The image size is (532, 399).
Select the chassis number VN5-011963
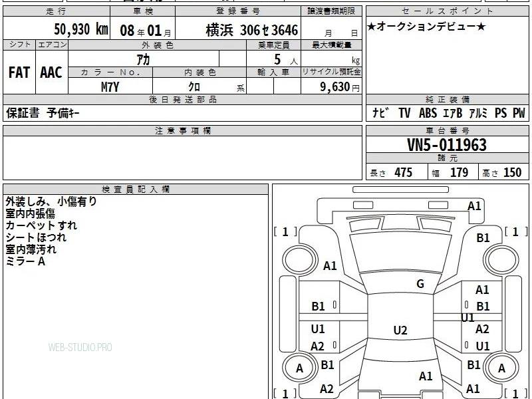pos(447,145)
